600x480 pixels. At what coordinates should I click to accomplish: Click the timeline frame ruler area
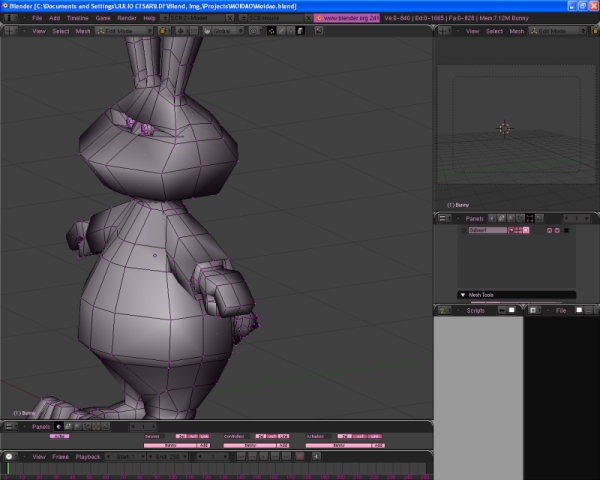tap(215, 470)
